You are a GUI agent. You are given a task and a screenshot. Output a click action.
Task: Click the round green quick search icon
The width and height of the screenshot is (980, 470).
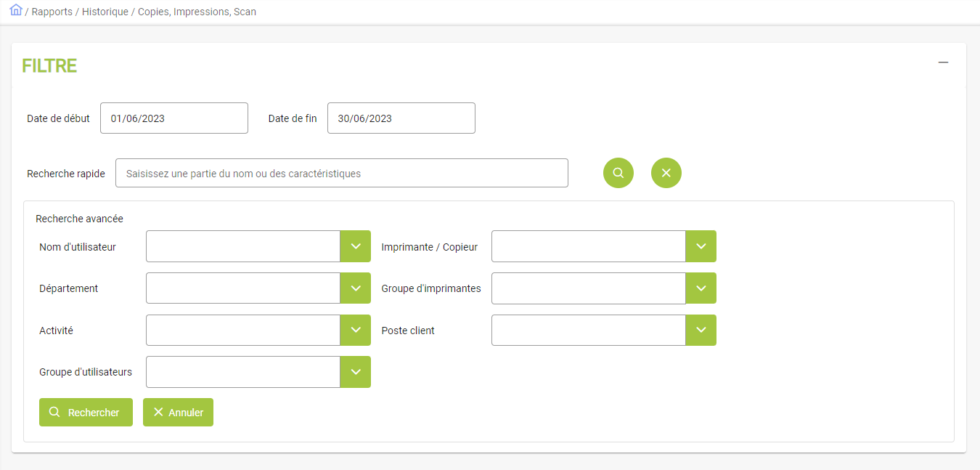[618, 173]
